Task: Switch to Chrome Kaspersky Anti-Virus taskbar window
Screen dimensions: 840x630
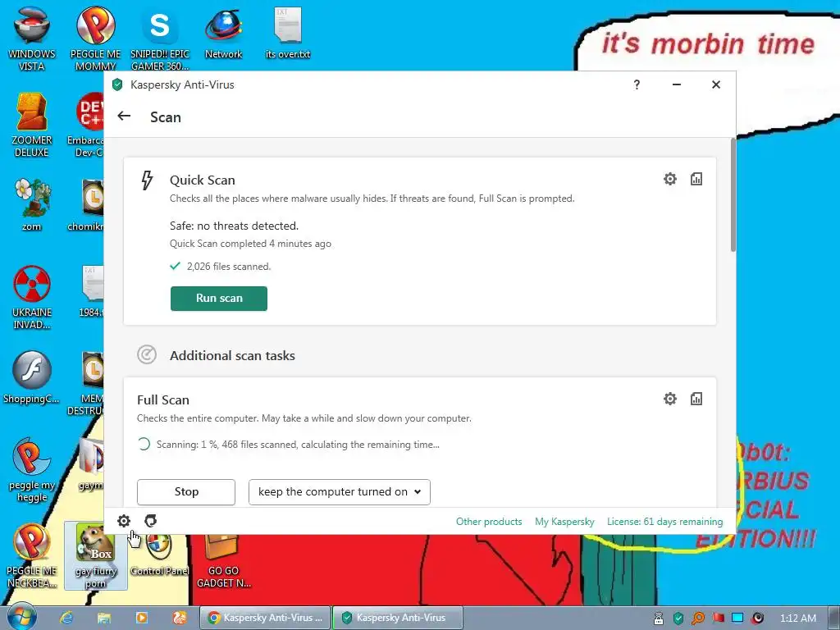Action: [266, 618]
